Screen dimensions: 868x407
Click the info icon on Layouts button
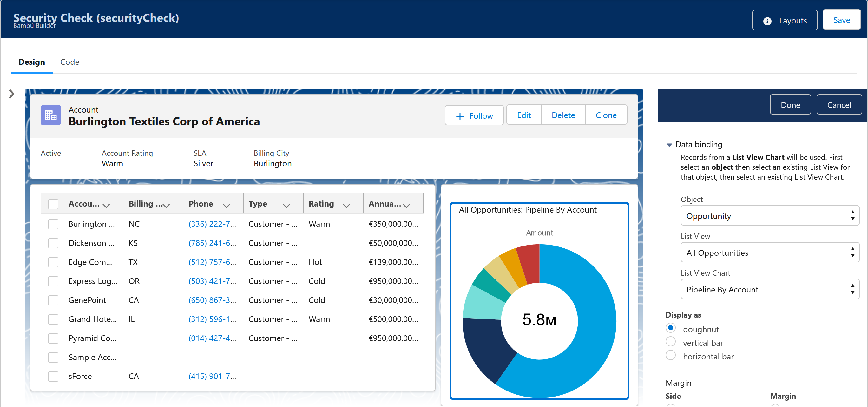[x=767, y=21]
